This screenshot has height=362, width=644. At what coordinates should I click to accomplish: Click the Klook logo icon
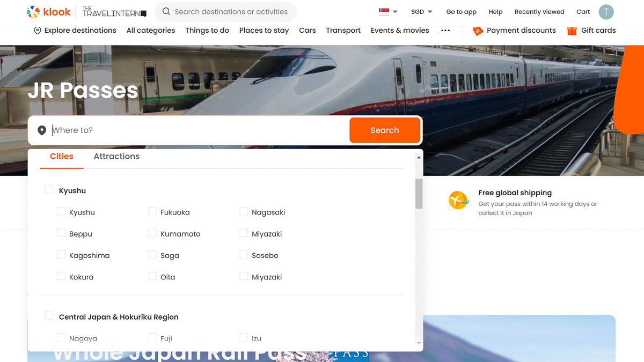(x=33, y=12)
